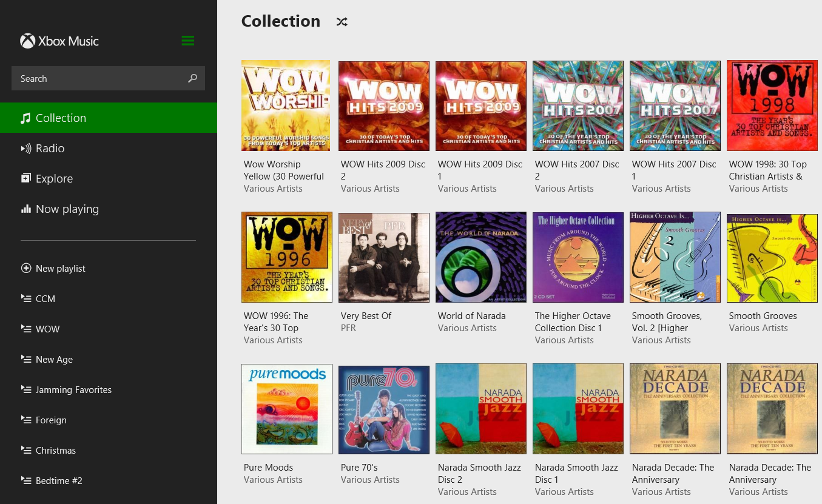Screen dimensions: 822x504
Task: Open the Pure Moods album cover
Action: (287, 409)
